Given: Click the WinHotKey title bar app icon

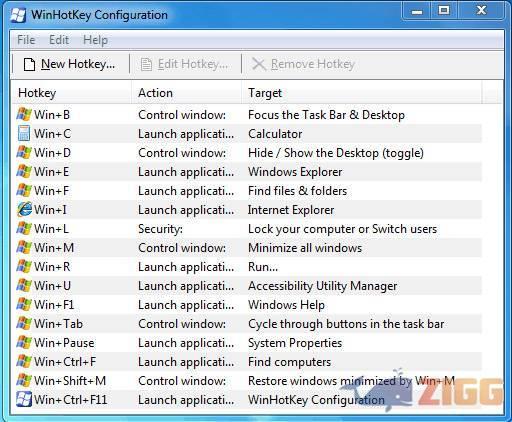Looking at the screenshot, I should [18, 15].
